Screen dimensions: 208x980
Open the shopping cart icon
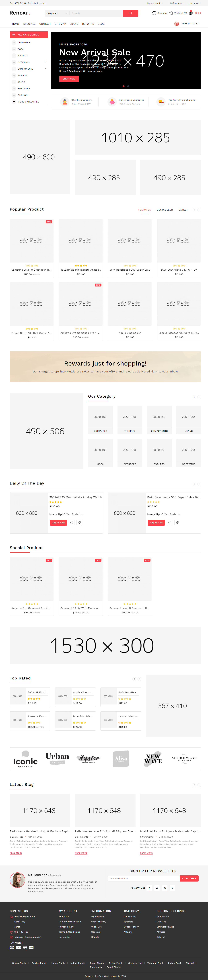click(191, 13)
